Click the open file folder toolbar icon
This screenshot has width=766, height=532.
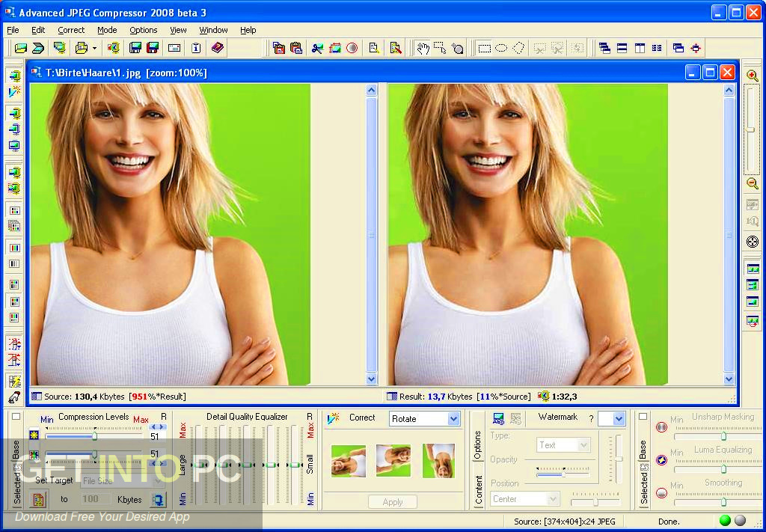pyautogui.click(x=21, y=48)
